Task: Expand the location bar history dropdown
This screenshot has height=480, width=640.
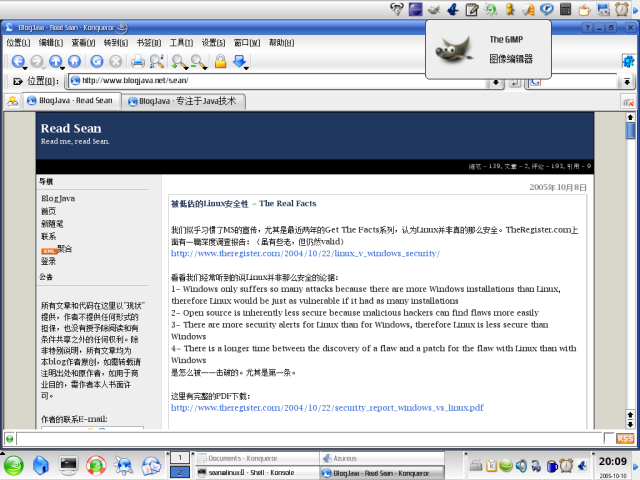Action: [x=496, y=82]
